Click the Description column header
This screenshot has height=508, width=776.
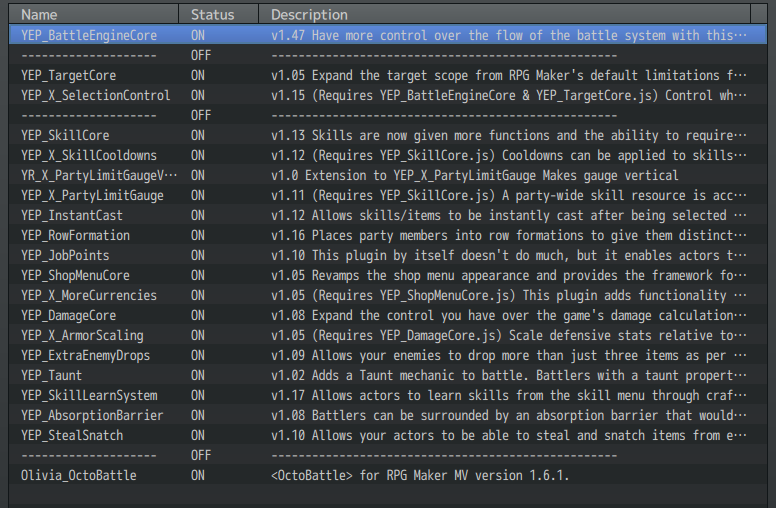tap(504, 14)
